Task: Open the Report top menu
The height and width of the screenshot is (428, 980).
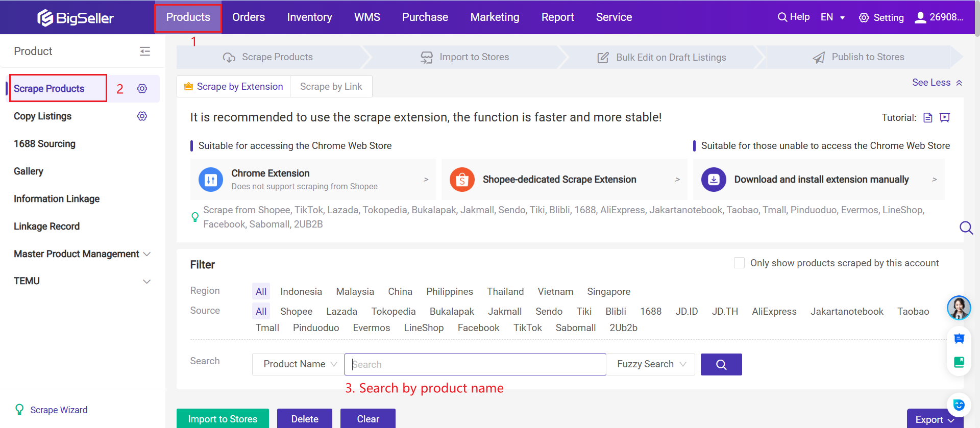Action: 557,17
